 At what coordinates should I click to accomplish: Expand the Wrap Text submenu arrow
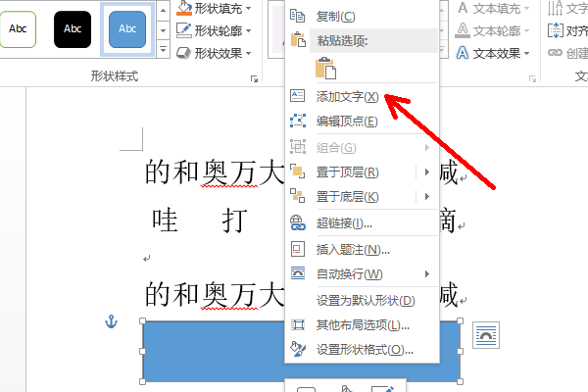(427, 273)
